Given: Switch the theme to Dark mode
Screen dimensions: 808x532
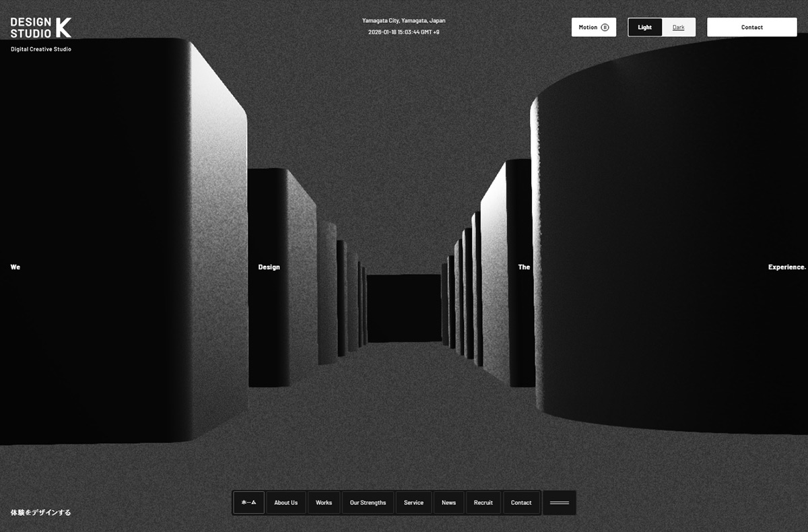Looking at the screenshot, I should coord(678,27).
